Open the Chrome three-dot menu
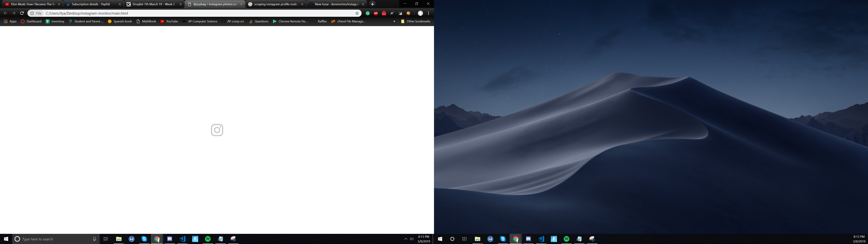Image resolution: width=868 pixels, height=244 pixels. (x=428, y=13)
